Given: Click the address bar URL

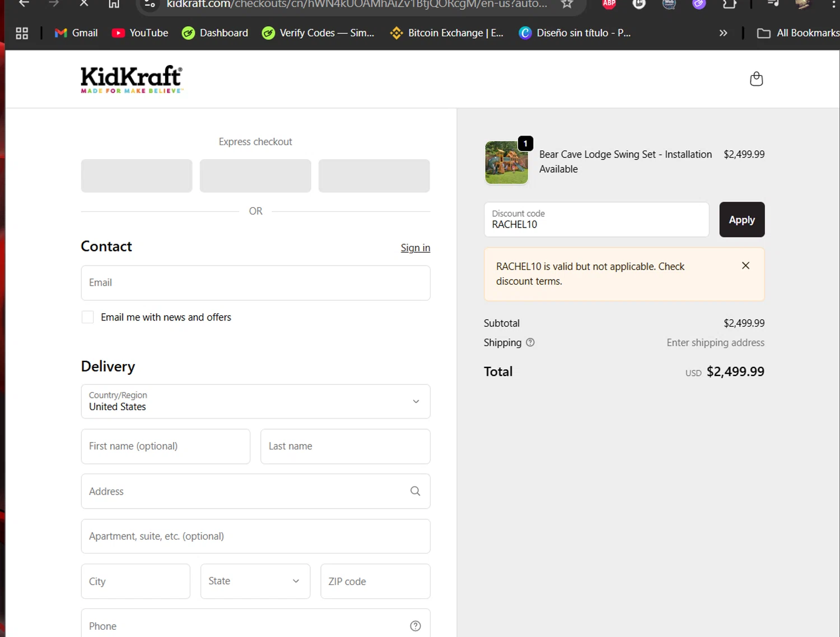Looking at the screenshot, I should [x=357, y=4].
